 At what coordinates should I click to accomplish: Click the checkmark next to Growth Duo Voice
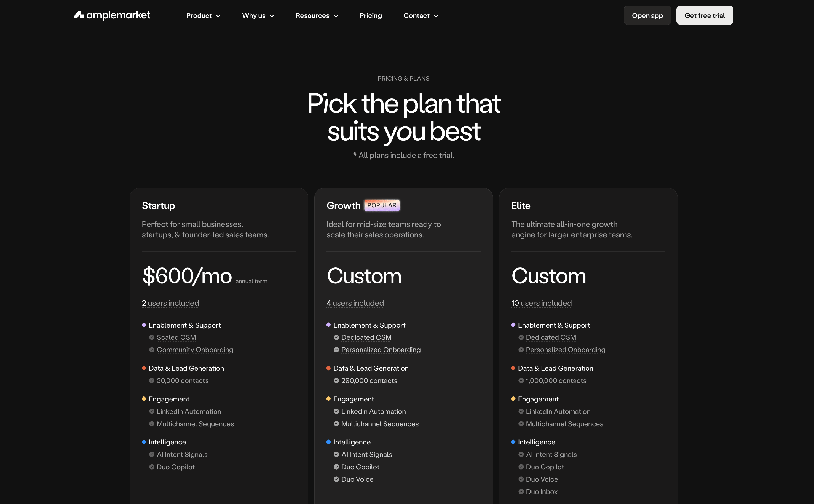(x=336, y=479)
